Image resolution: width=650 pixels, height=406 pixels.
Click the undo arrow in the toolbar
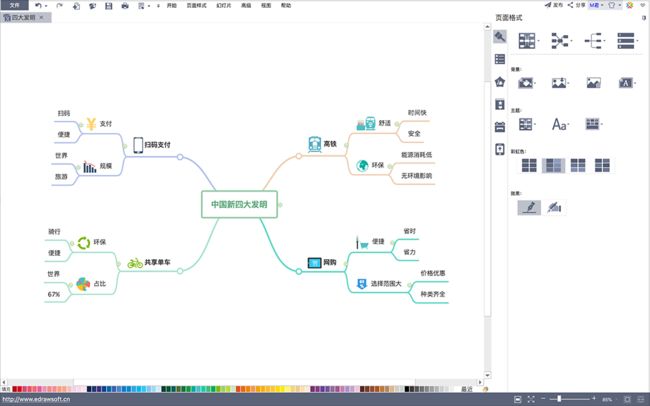pyautogui.click(x=38, y=6)
